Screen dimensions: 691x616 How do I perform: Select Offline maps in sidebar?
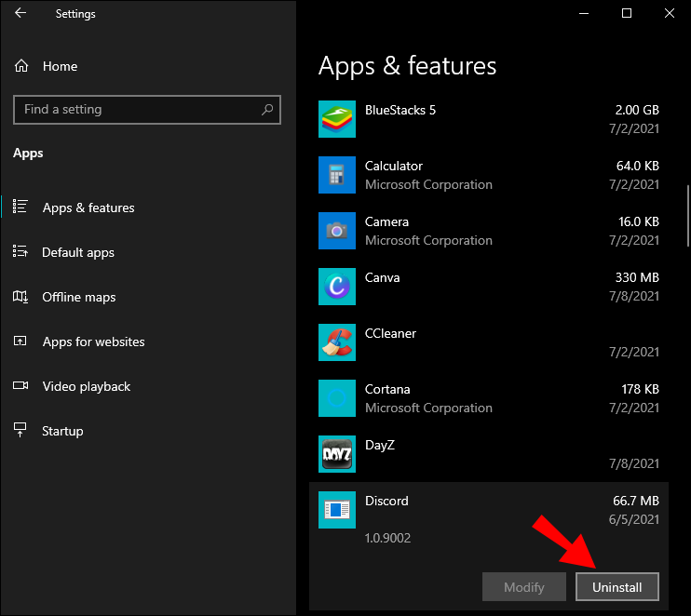click(79, 297)
